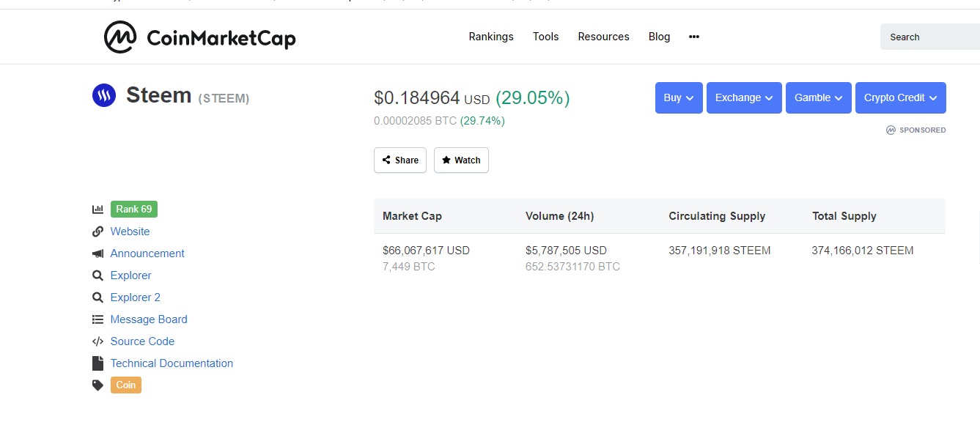Image resolution: width=980 pixels, height=422 pixels.
Task: Click the 7,449 BTC market cap
Action: [408, 267]
